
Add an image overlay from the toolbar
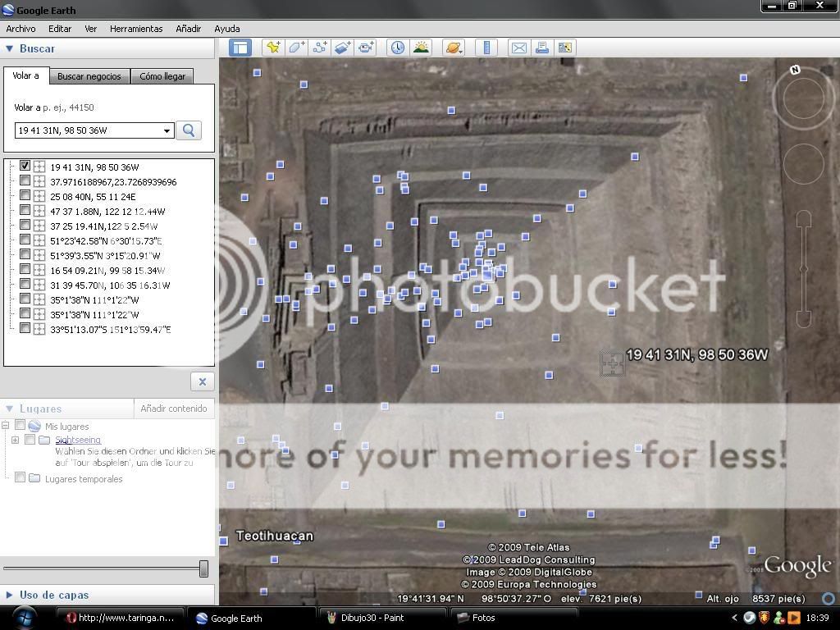[343, 48]
